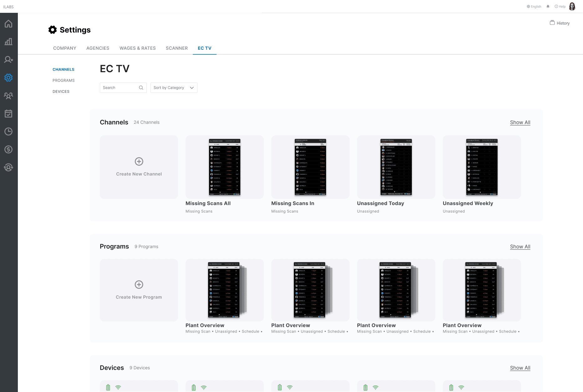The height and width of the screenshot is (392, 583).
Task: Switch to the AGENCIES tab
Action: [98, 48]
